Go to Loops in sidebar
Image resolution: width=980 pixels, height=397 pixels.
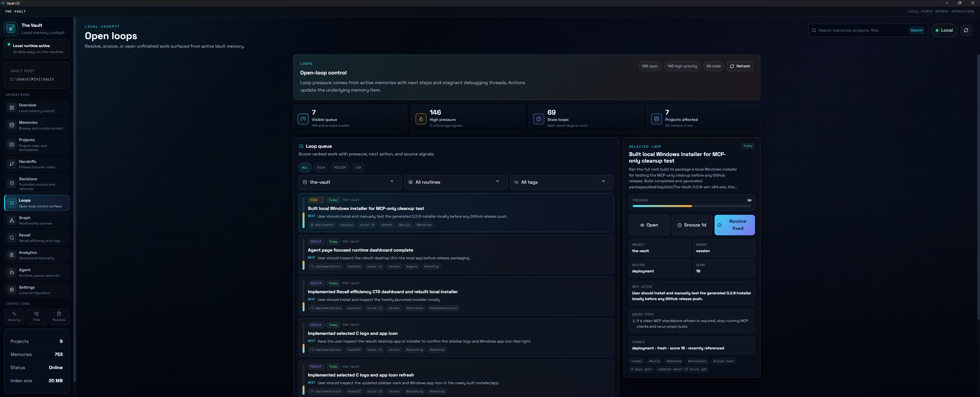click(x=36, y=203)
